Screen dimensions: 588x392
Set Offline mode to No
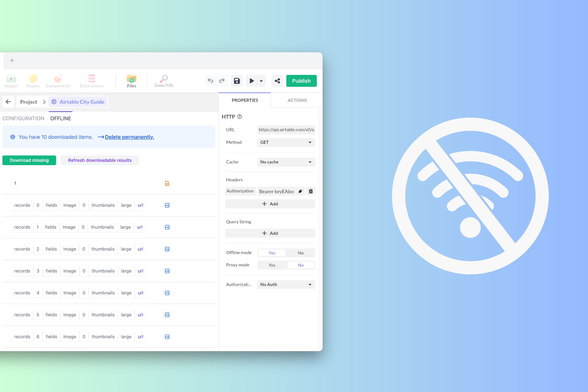click(x=300, y=253)
